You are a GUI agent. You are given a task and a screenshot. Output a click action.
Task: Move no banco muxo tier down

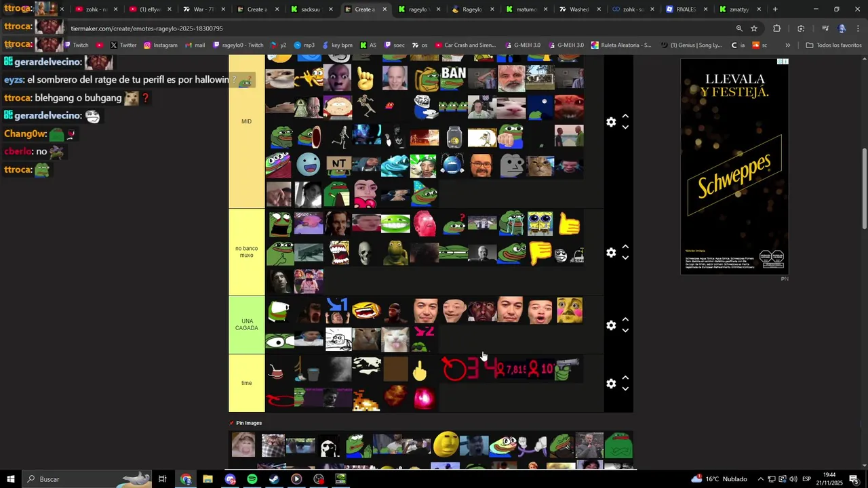pos(625,258)
